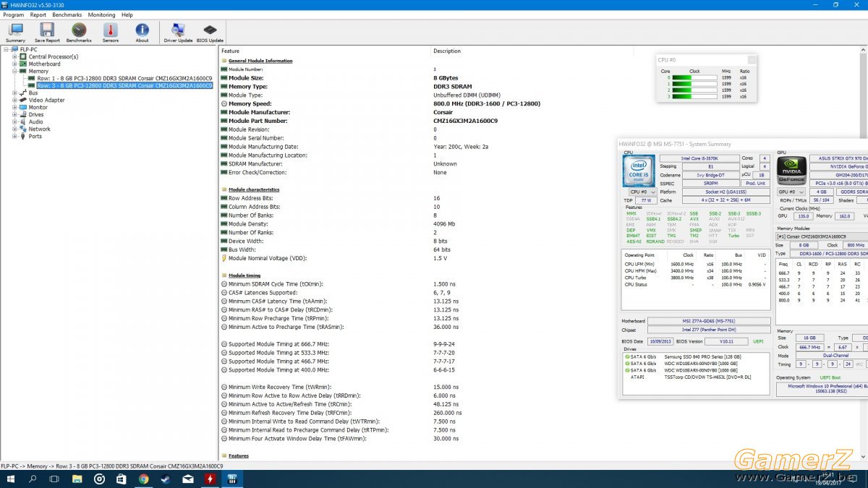Open the Monitoring menu
Screen dimensions: 868x488
tap(101, 14)
